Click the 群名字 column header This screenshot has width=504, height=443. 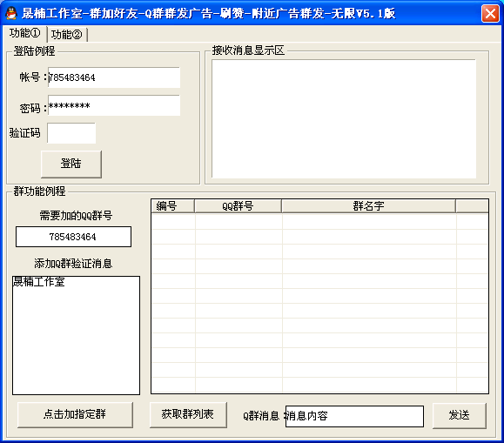(x=369, y=205)
